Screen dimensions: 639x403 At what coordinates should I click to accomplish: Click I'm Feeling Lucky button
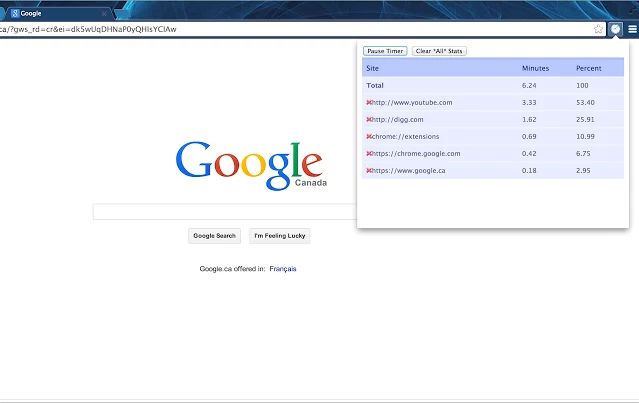click(280, 236)
